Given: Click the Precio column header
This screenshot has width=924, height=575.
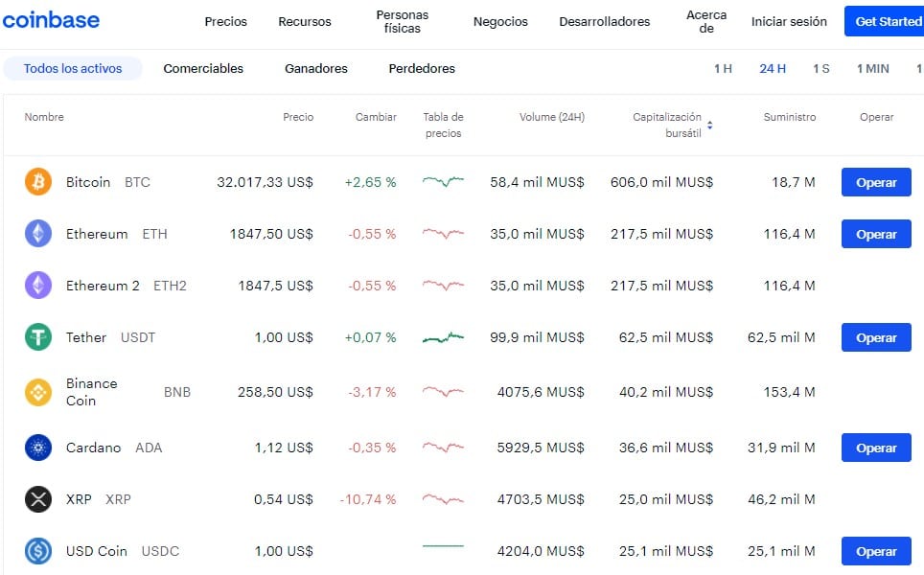Looking at the screenshot, I should click(x=298, y=117).
